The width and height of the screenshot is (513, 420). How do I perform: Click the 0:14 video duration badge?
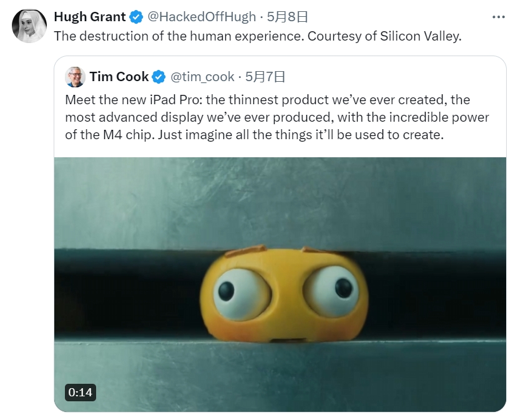coord(79,393)
